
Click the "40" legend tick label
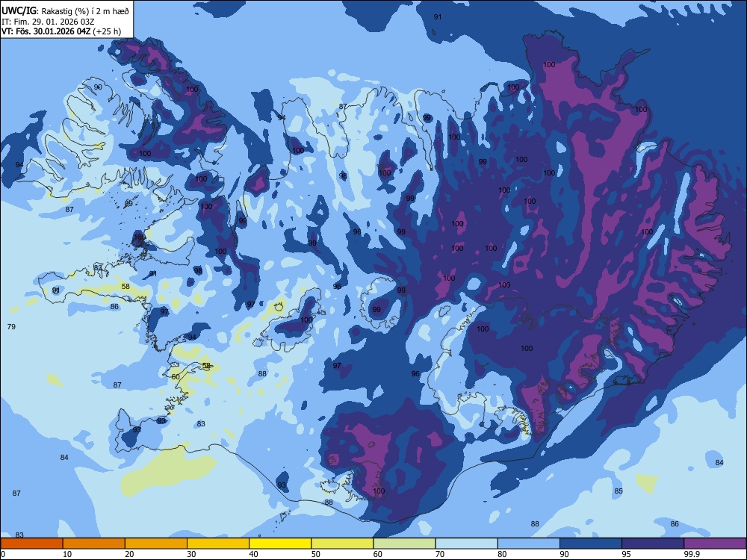253,554
